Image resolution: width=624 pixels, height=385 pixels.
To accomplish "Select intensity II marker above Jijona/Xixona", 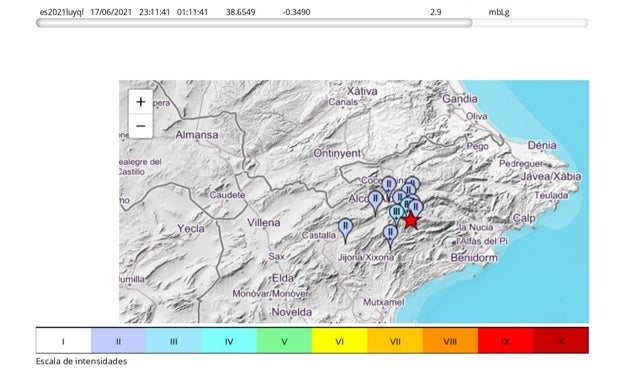I will click(x=390, y=236).
